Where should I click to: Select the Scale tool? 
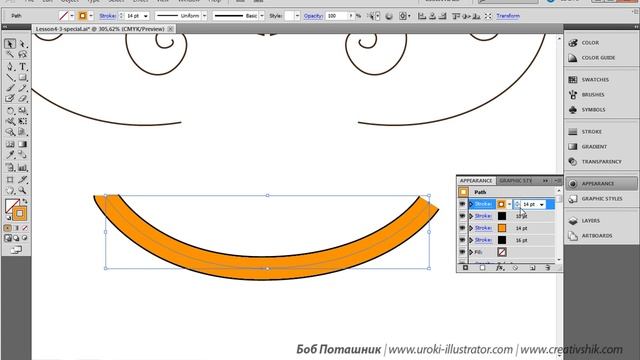click(22, 111)
